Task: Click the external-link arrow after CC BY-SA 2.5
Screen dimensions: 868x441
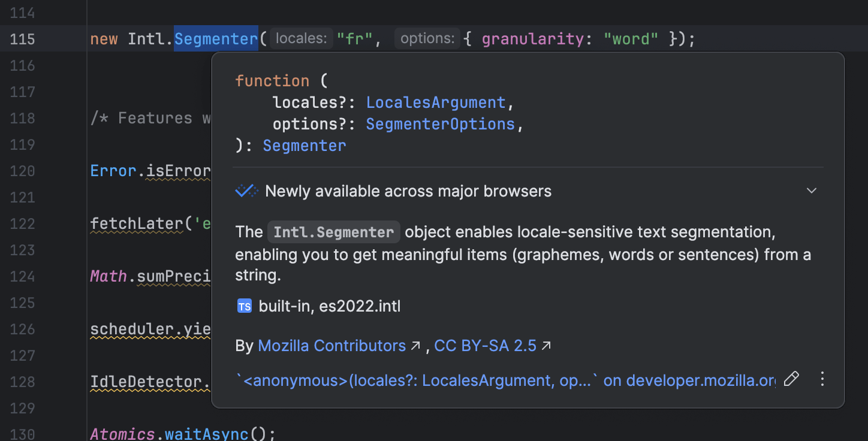Action: coord(545,345)
